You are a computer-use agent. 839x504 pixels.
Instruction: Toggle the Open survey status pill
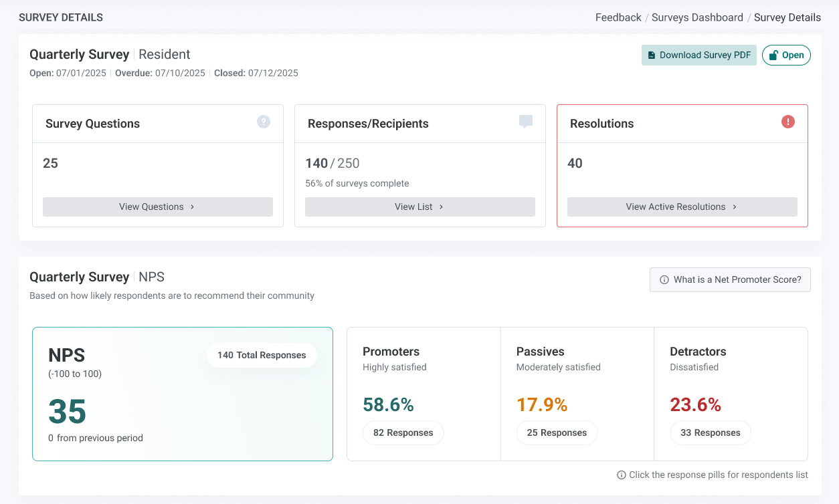point(786,55)
